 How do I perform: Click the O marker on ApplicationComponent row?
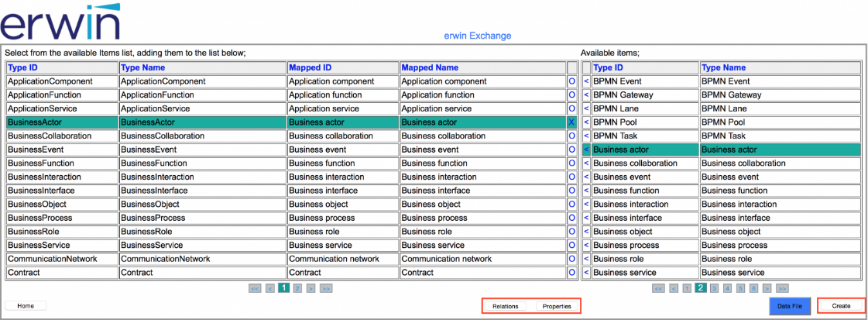572,81
